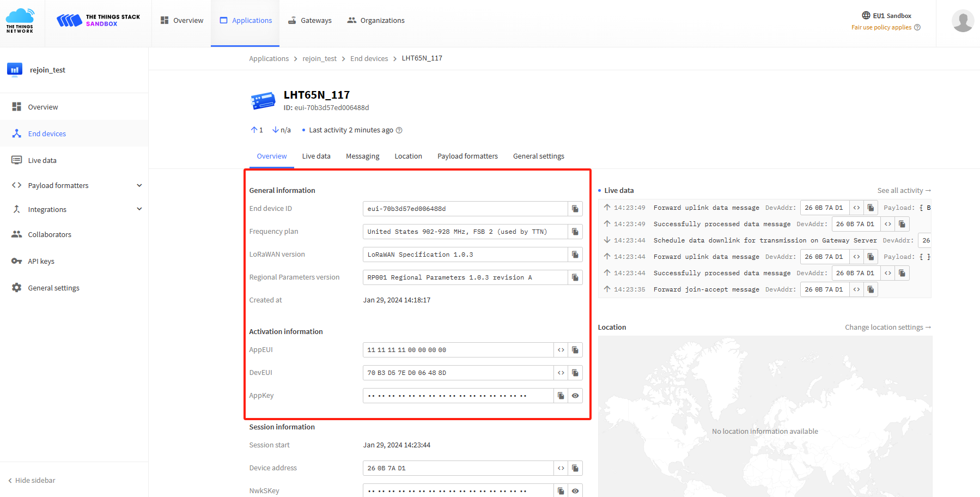Copy DevAddr in Forward join-accept row
The height and width of the screenshot is (497, 980).
coord(871,289)
